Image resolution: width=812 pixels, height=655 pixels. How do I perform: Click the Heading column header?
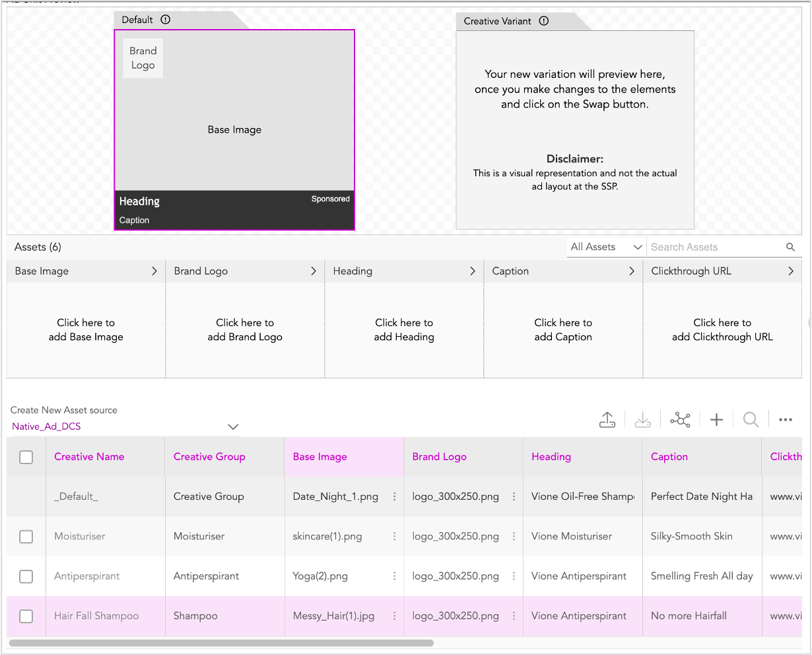pos(551,457)
